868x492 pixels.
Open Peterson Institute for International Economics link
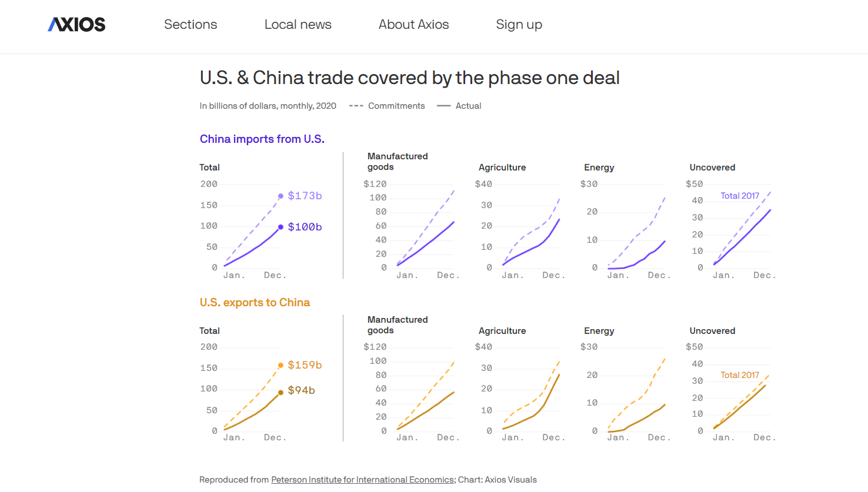[x=362, y=480]
